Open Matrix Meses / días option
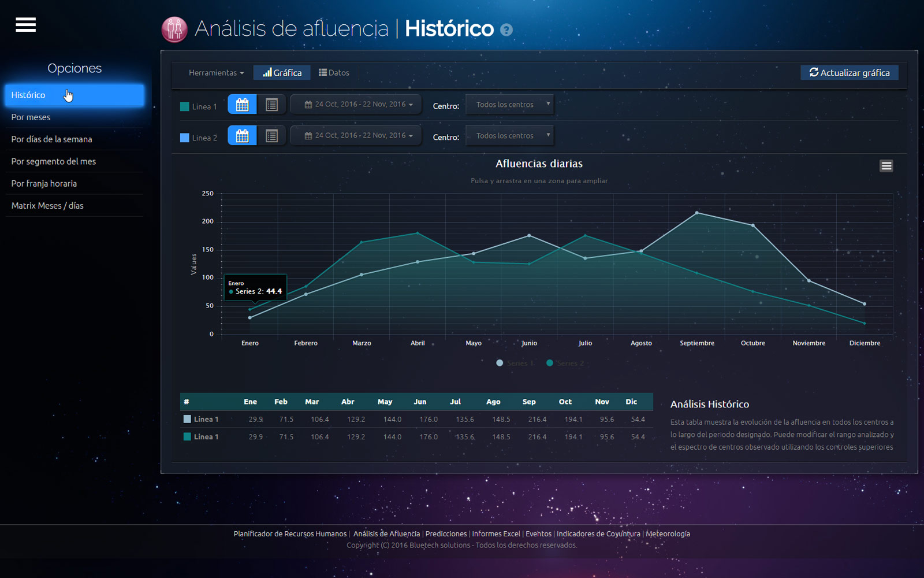Viewport: 924px width, 578px height. (x=47, y=206)
